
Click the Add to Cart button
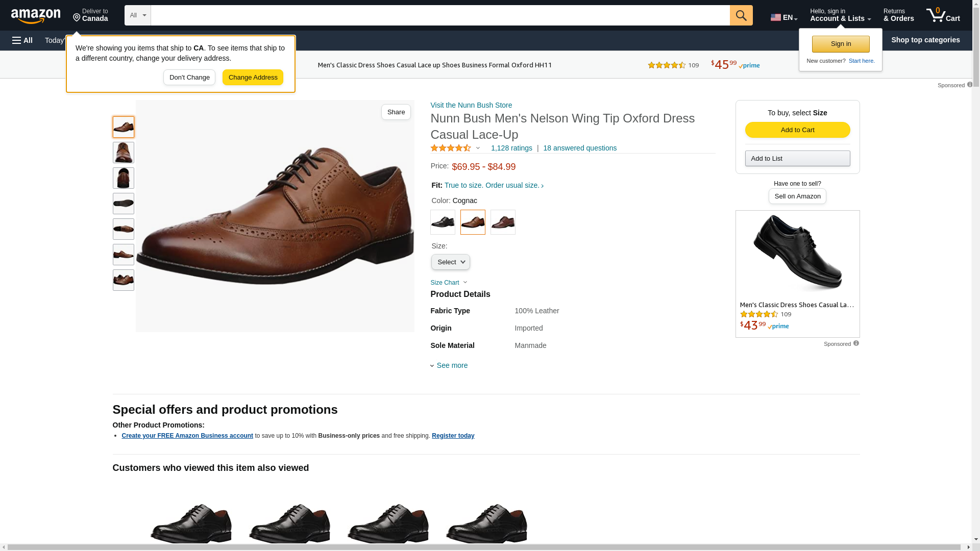point(797,130)
